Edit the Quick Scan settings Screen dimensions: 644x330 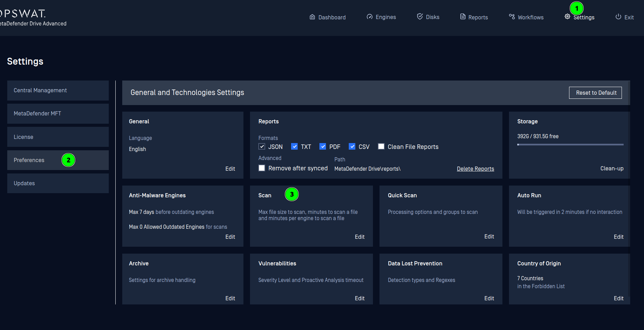489,236
